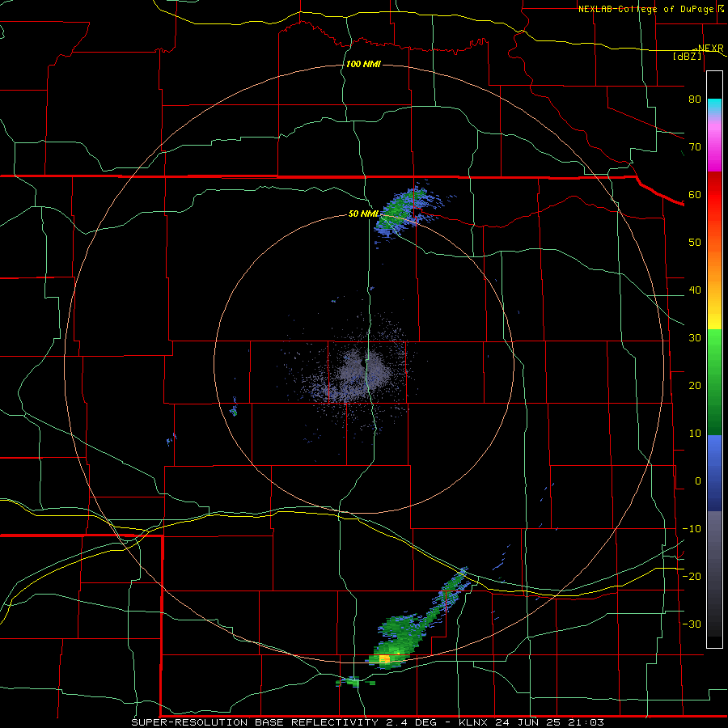Click the 100 NMI range ring label
This screenshot has width=728, height=728.
363,64
